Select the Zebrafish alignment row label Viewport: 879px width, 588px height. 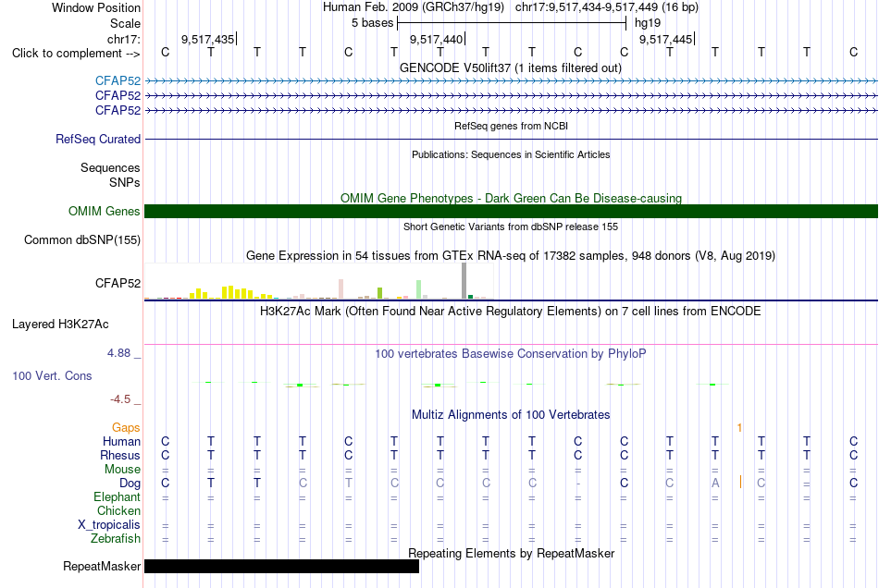click(x=116, y=538)
